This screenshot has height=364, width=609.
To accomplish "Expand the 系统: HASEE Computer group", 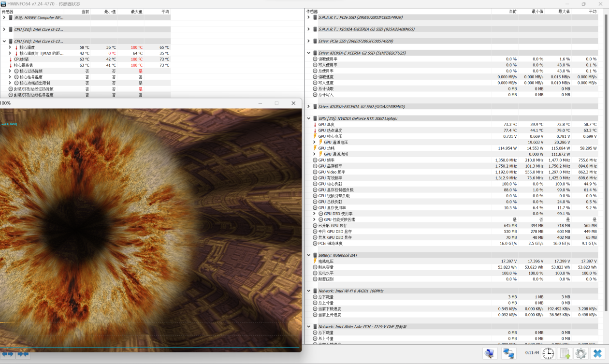I will point(4,17).
